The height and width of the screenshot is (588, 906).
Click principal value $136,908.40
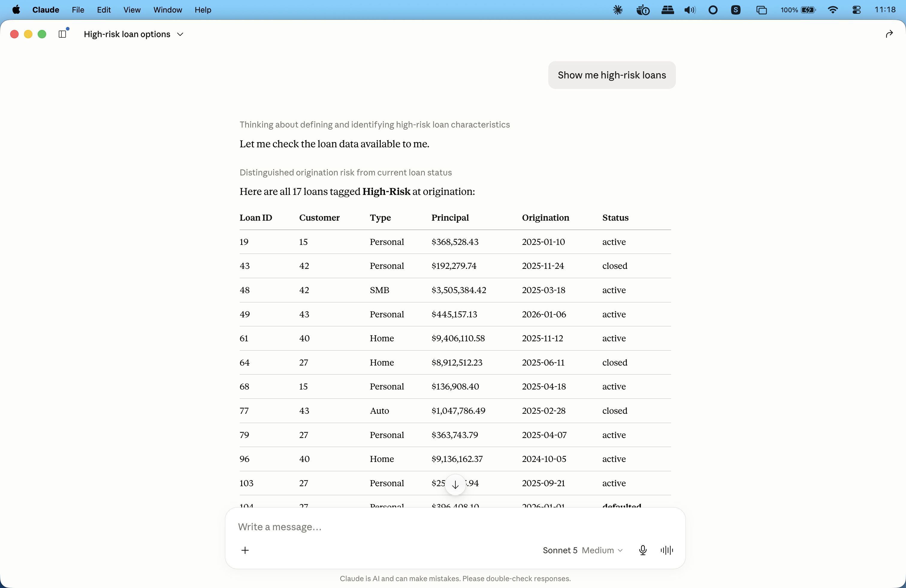[455, 387]
